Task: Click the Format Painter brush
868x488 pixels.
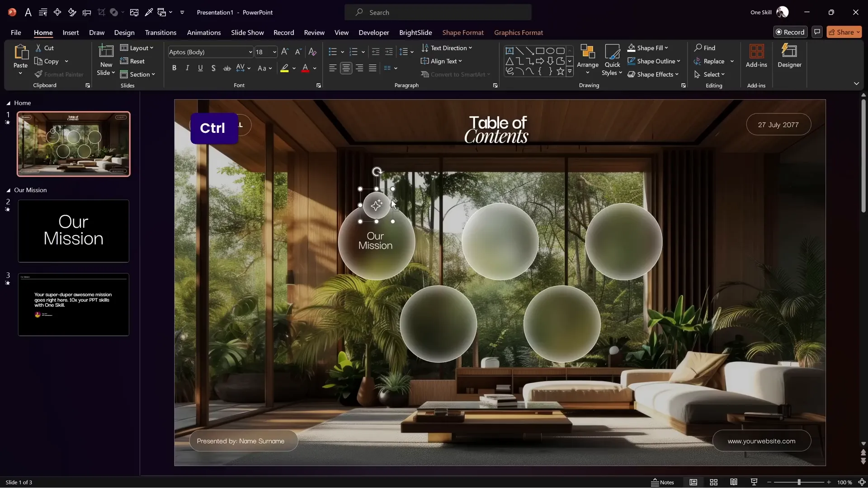Action: [x=38, y=75]
